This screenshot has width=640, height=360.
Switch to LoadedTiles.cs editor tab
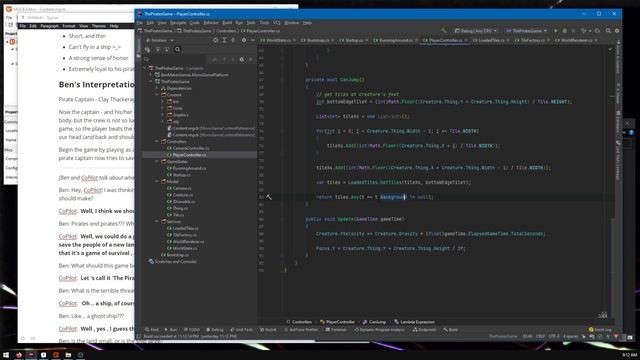click(491, 40)
